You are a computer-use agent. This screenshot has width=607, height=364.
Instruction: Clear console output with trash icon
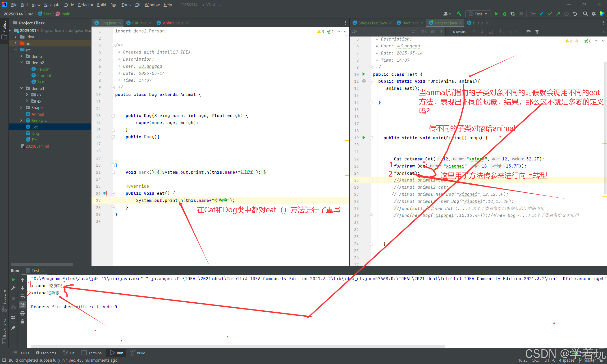coord(22,321)
